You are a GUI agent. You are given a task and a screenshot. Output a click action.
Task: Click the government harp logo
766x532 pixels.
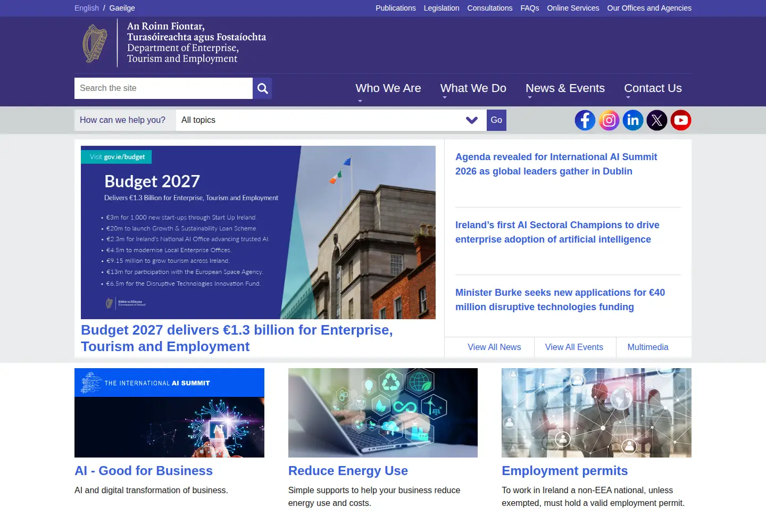coord(95,43)
